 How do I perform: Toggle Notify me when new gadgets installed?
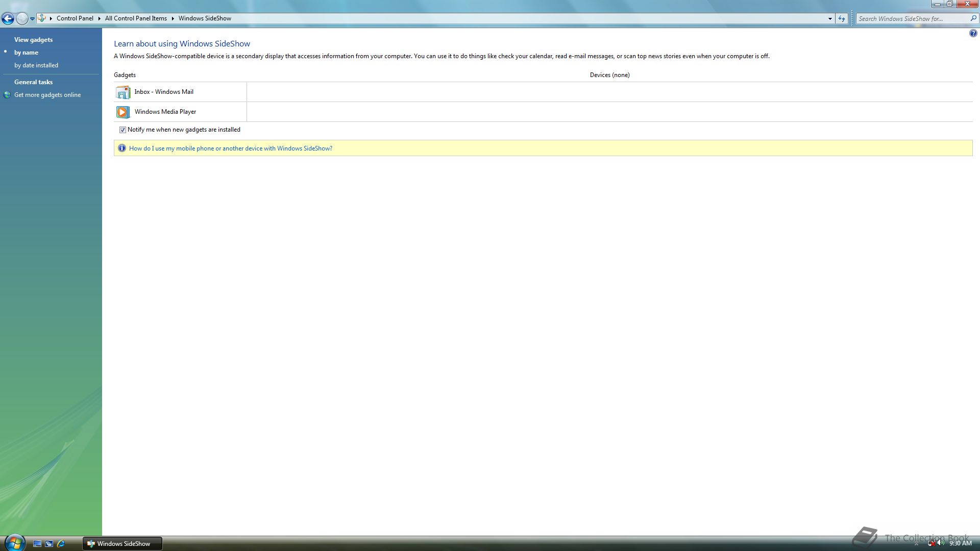click(122, 130)
